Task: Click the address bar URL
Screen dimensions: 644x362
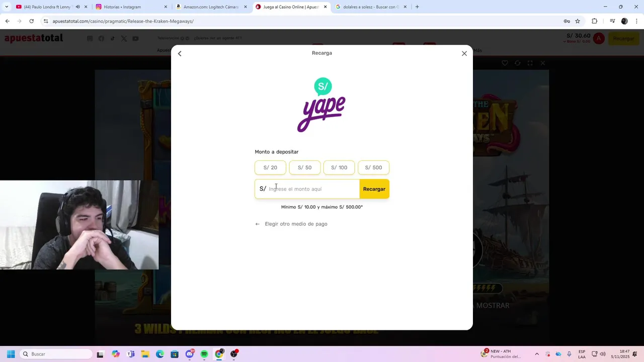Action: pyautogui.click(x=123, y=21)
